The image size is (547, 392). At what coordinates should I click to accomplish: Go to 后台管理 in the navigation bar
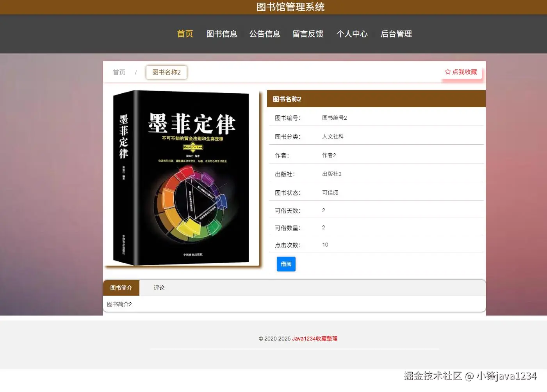[396, 34]
